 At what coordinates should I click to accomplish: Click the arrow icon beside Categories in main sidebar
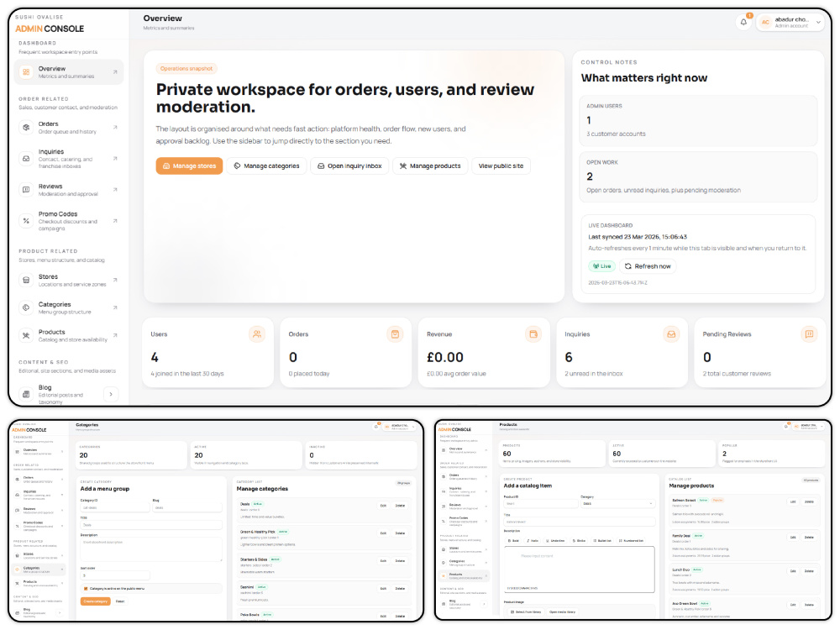click(x=115, y=307)
